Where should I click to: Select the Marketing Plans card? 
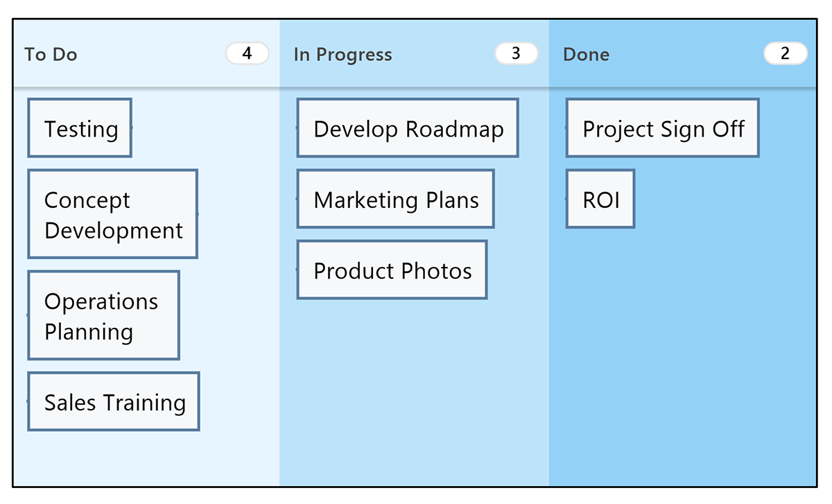coord(395,199)
